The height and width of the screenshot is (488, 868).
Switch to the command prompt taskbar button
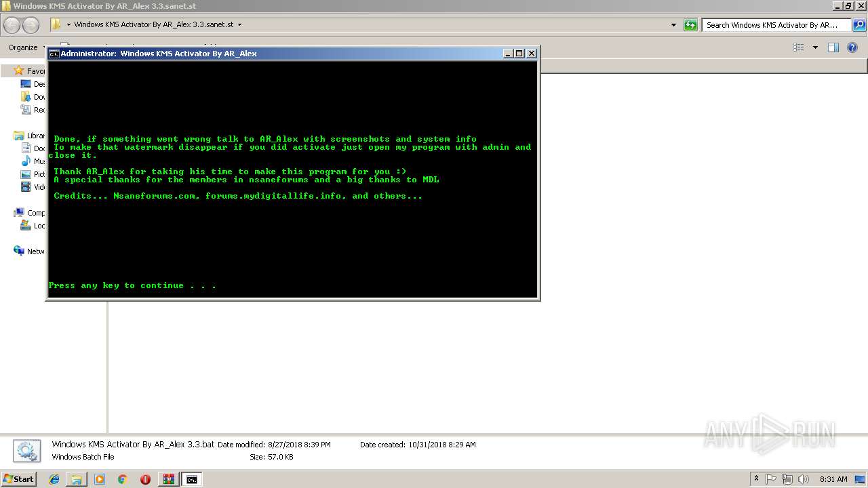[x=192, y=479]
